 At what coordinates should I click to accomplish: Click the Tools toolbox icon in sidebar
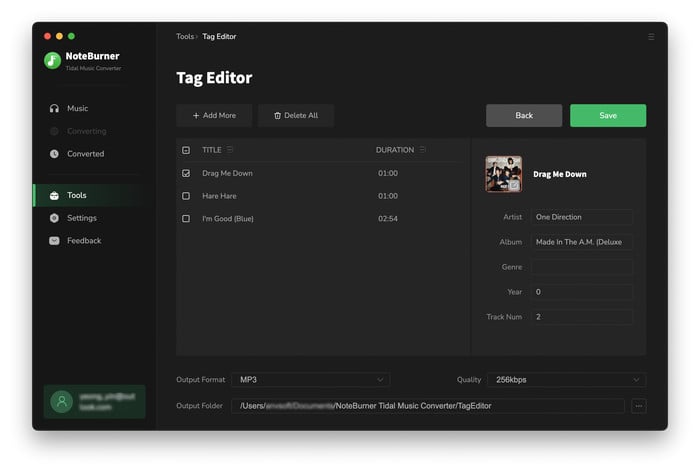pos(54,195)
